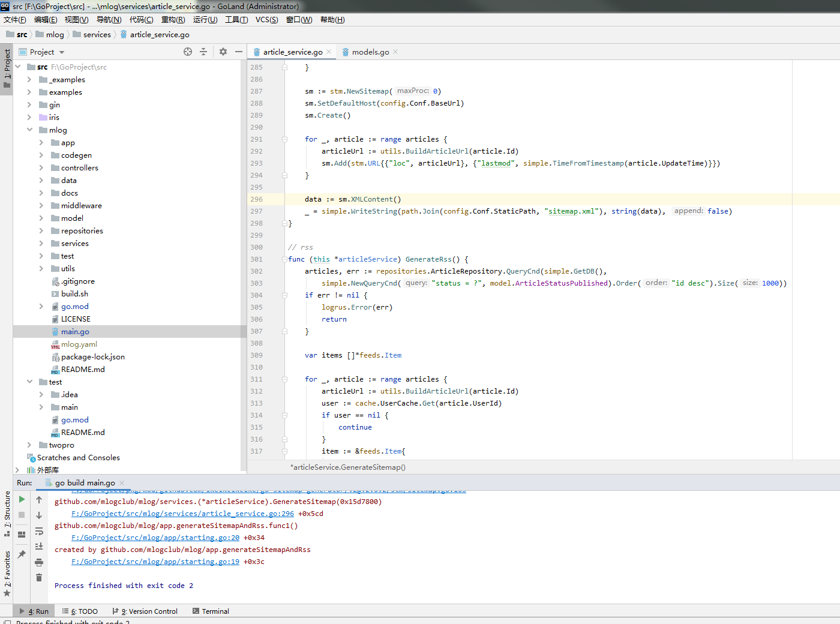The width and height of the screenshot is (840, 624).
Task: Toggle soft-wrap icon in Run panel
Action: click(x=39, y=531)
